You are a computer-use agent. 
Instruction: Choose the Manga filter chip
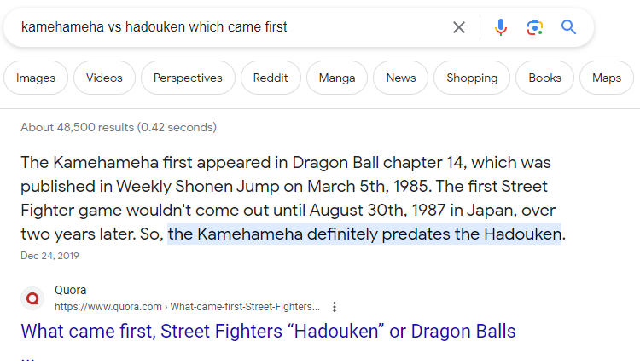(337, 78)
